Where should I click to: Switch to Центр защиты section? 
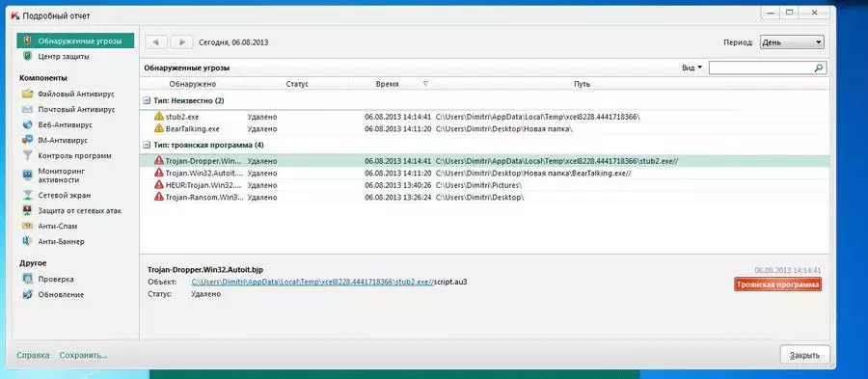tap(64, 57)
